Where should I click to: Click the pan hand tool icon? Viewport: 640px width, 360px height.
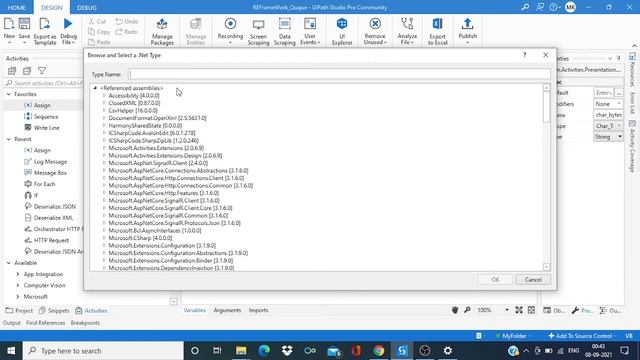pyautogui.click(x=455, y=310)
